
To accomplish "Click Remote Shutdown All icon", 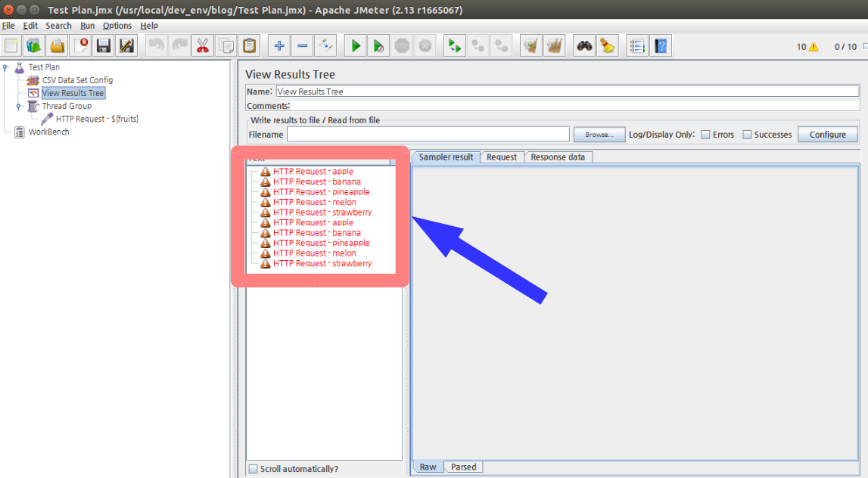I will pos(501,45).
